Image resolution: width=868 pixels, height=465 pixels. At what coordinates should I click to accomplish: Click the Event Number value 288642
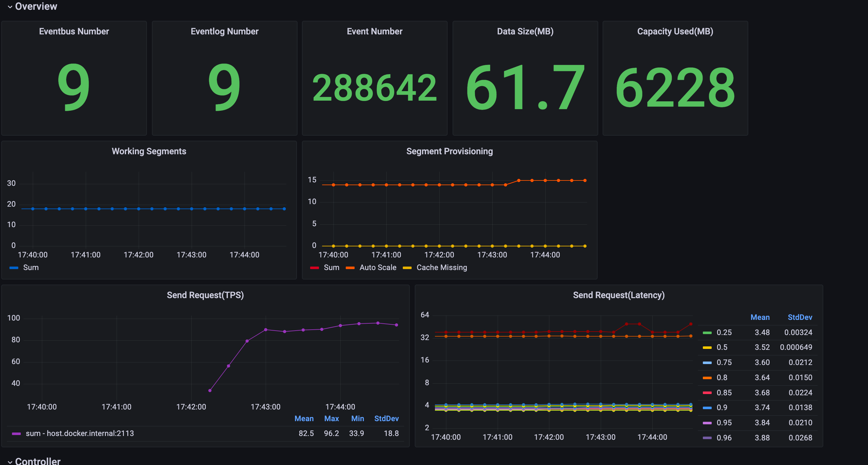click(x=374, y=88)
